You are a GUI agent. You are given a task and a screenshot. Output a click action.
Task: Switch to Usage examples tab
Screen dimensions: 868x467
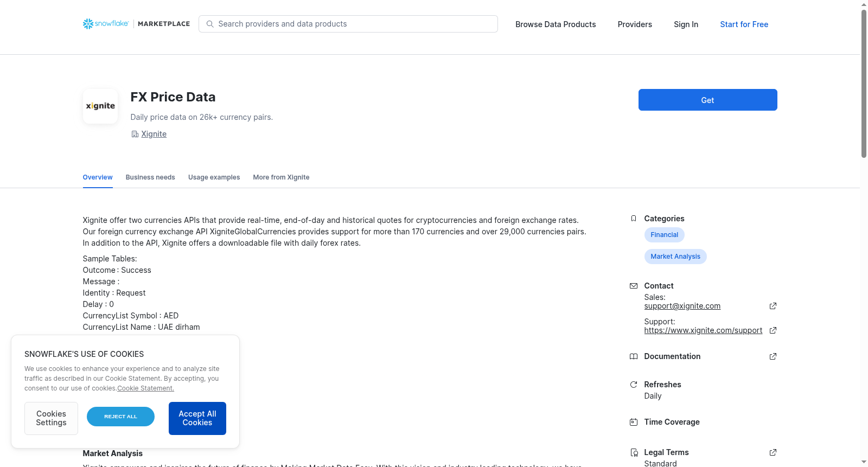[214, 177]
